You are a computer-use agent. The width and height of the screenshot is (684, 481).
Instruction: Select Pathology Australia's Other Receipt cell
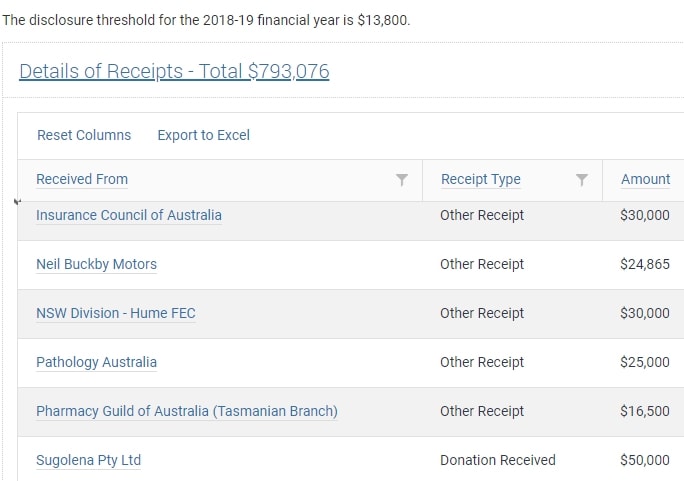(482, 362)
